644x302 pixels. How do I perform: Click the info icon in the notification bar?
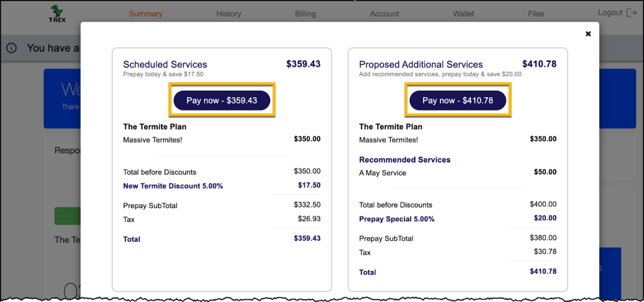coord(11,49)
